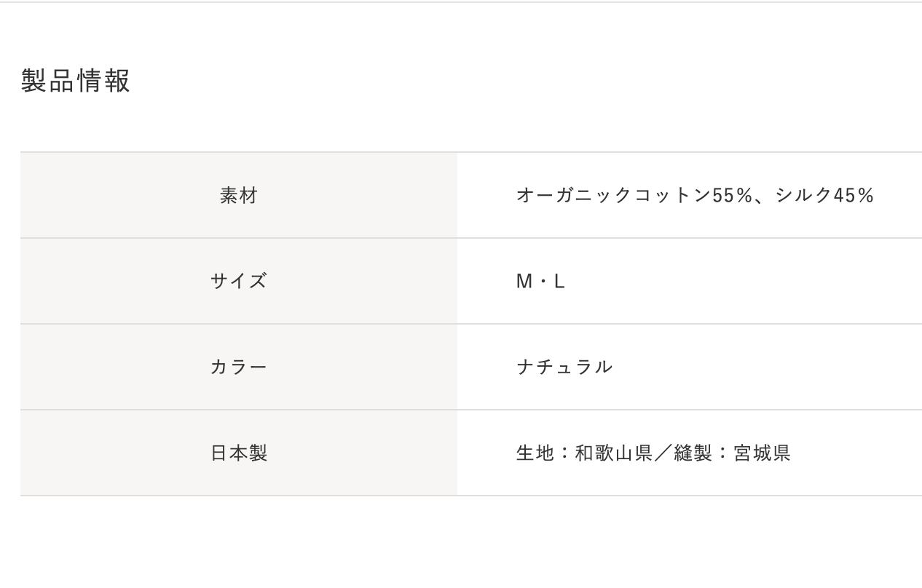Click the 55% cotton percentage
This screenshot has height=588, width=922.
pyautogui.click(x=732, y=195)
